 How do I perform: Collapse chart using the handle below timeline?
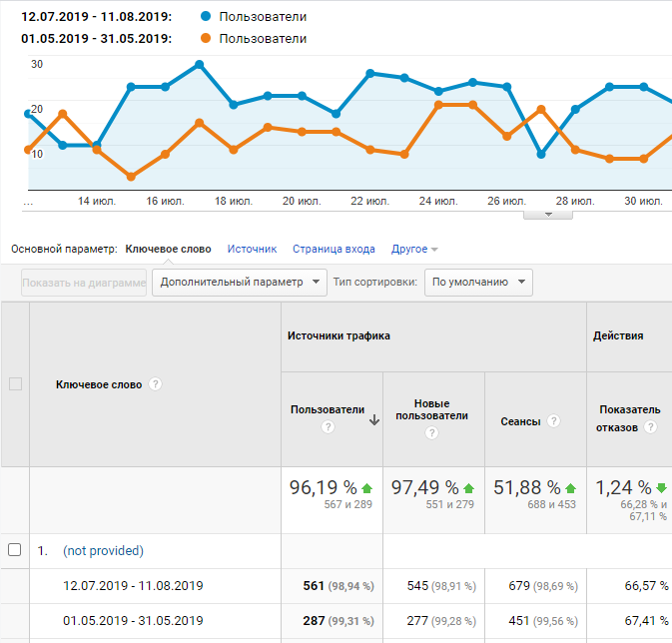click(548, 214)
